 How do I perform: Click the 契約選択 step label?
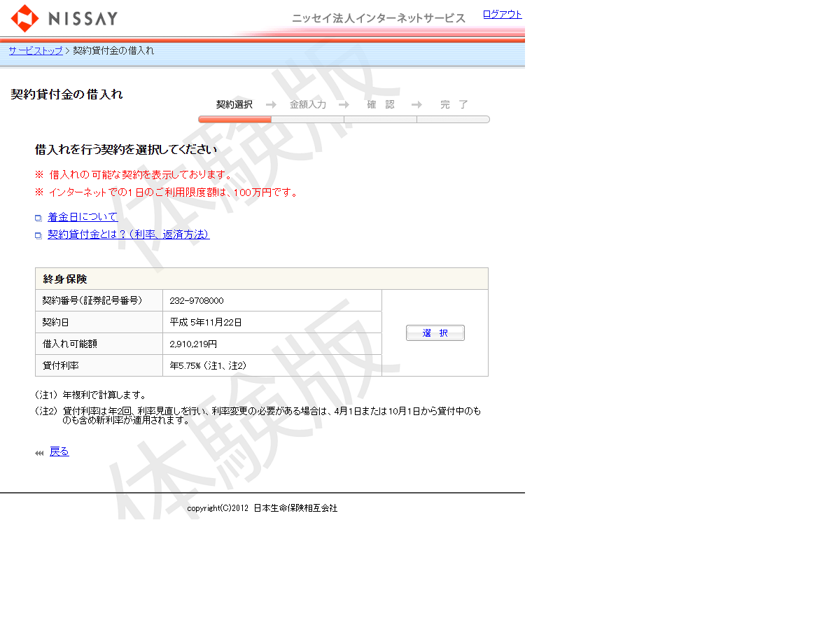tap(234, 104)
